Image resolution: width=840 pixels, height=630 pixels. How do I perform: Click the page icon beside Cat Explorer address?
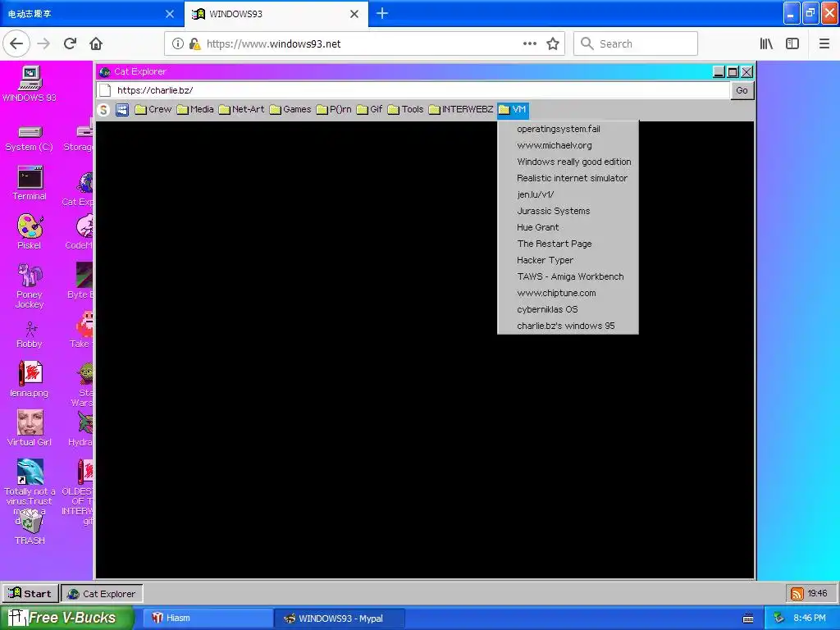(106, 90)
